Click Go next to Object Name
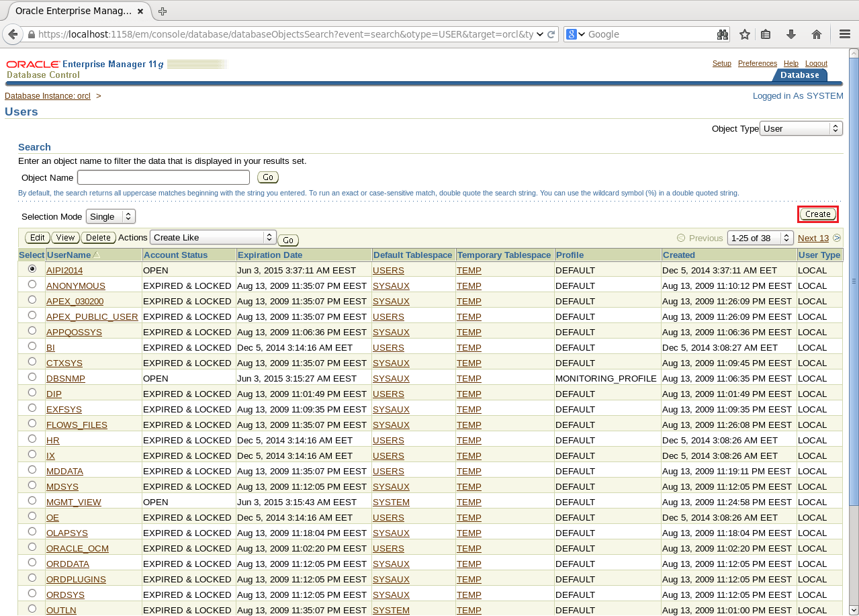Viewport: 859px width, 616px height. click(268, 177)
